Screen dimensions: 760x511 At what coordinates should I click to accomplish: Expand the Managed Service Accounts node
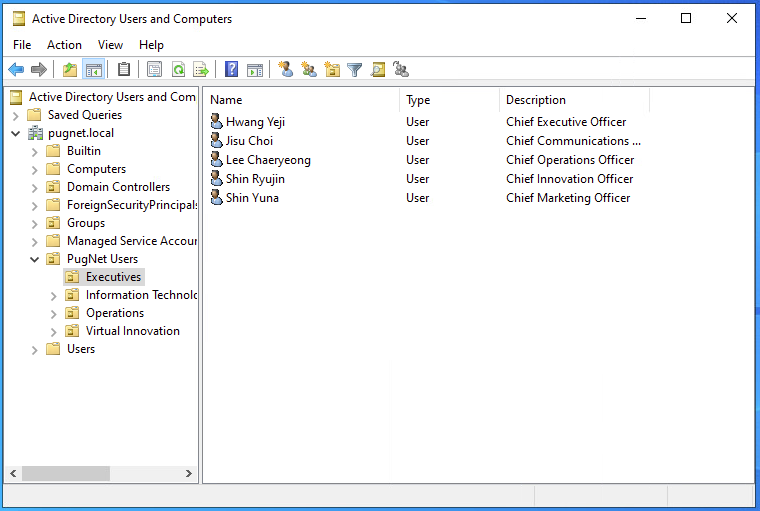pos(34,241)
